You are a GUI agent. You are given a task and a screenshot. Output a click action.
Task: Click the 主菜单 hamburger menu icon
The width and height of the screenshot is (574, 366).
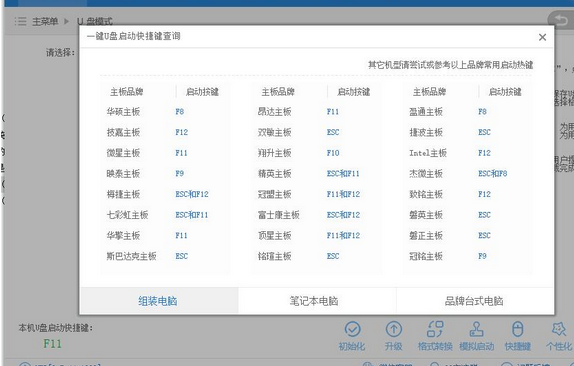tap(20, 21)
